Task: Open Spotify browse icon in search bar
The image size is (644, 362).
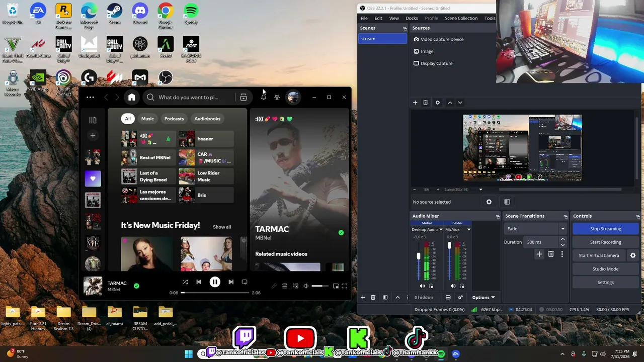Action: (x=244, y=97)
